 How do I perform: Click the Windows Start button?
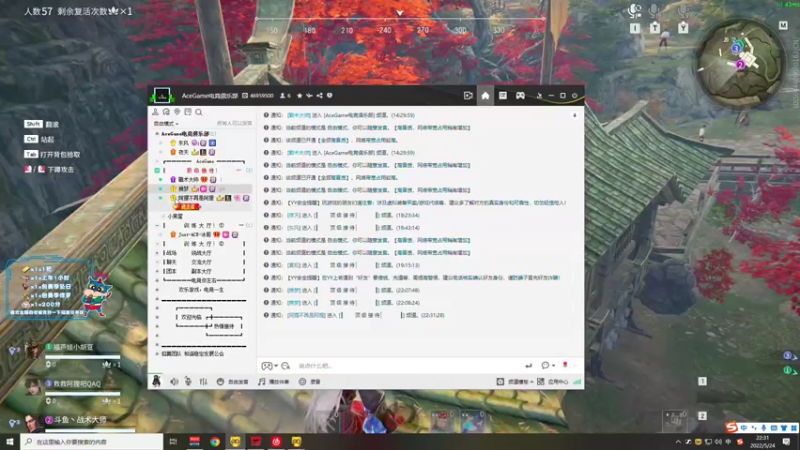point(9,442)
